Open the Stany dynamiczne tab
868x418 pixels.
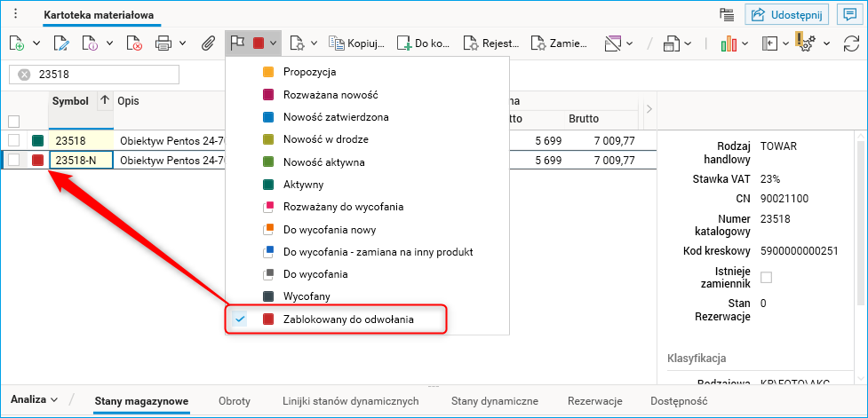tap(494, 401)
